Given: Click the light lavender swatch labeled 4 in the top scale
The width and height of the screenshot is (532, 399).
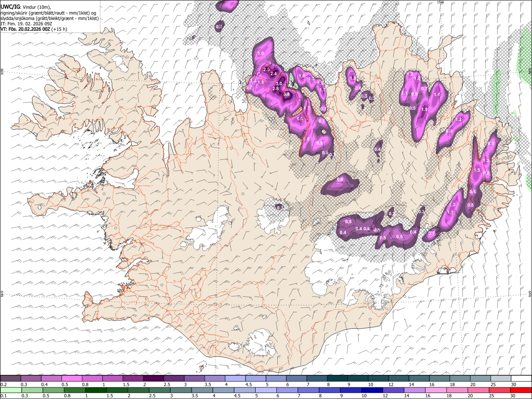Looking at the screenshot, I should (235, 378).
